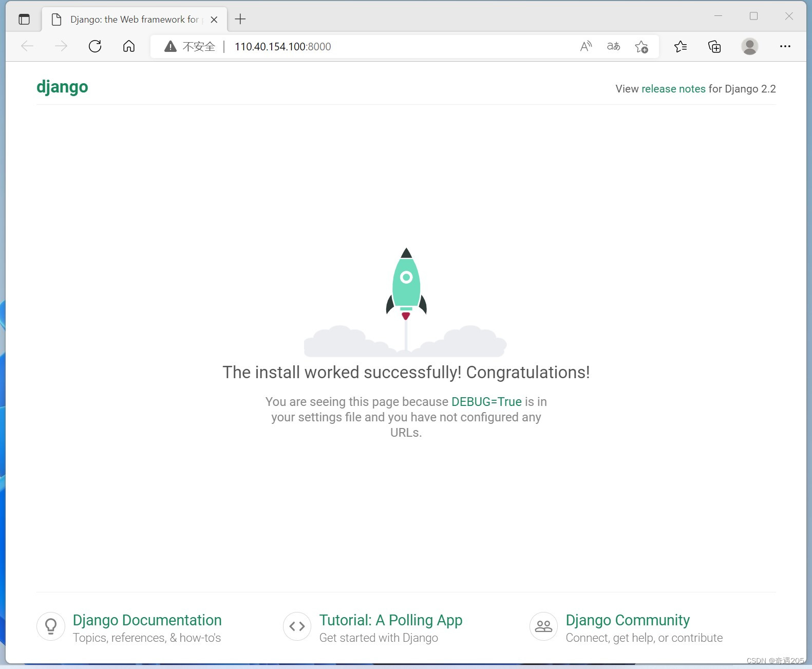
Task: Activate read aloud icon
Action: click(x=586, y=47)
